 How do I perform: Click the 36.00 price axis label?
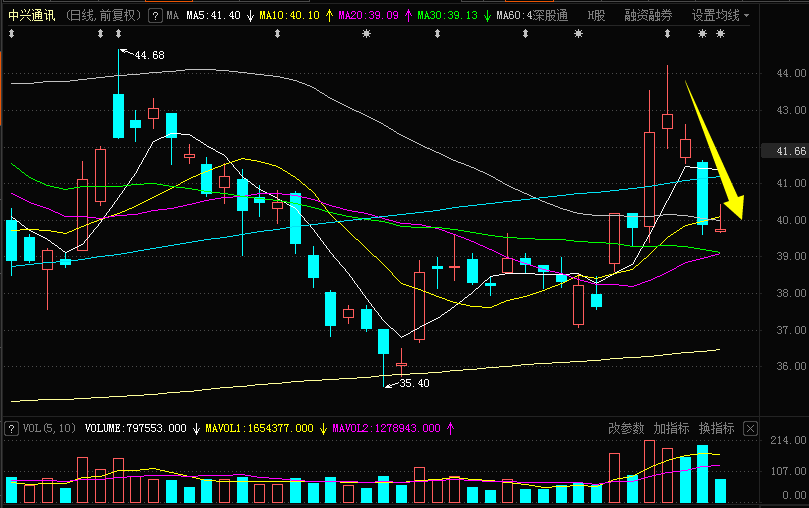click(791, 366)
